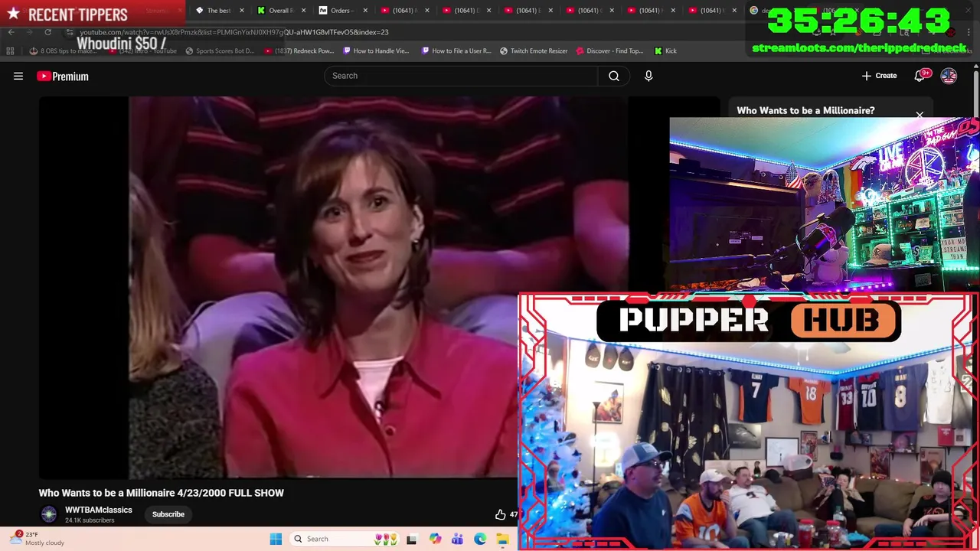Open WWTBAMclassics channel name link
Image resolution: width=980 pixels, height=551 pixels.
pos(99,510)
